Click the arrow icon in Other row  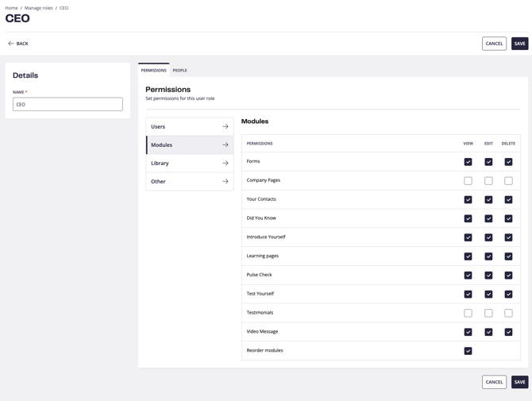[x=226, y=182]
